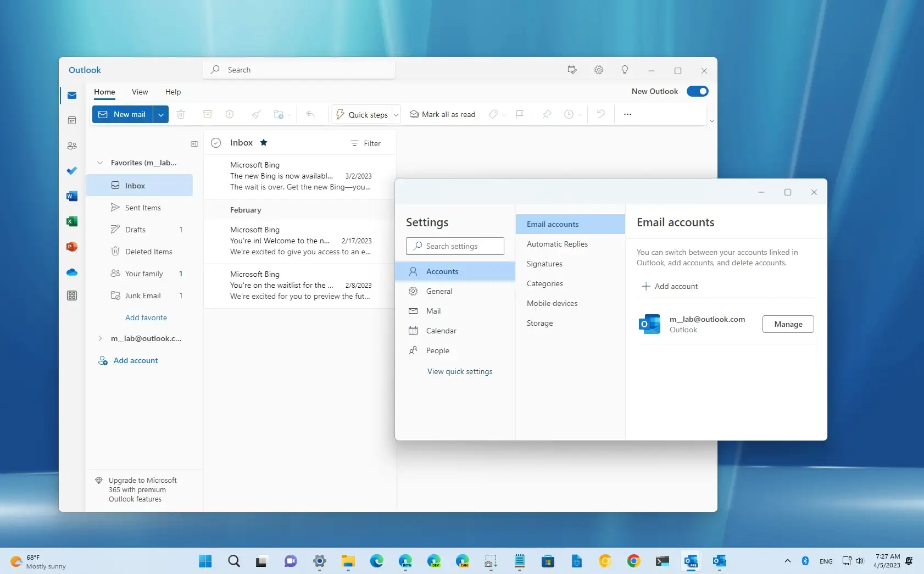The image size is (924, 574).
Task: Open File Explorer from the taskbar
Action: [348, 561]
